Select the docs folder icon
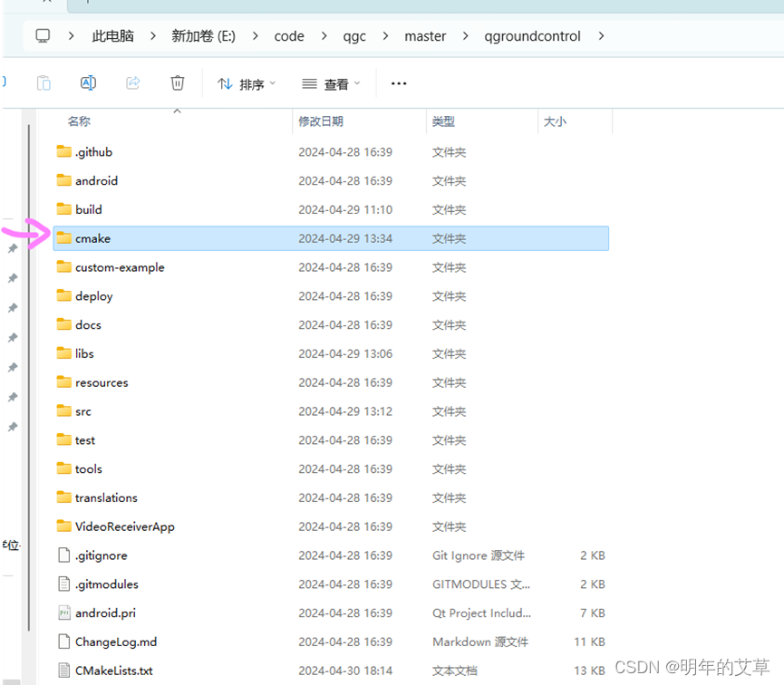This screenshot has width=784, height=685. click(x=64, y=324)
